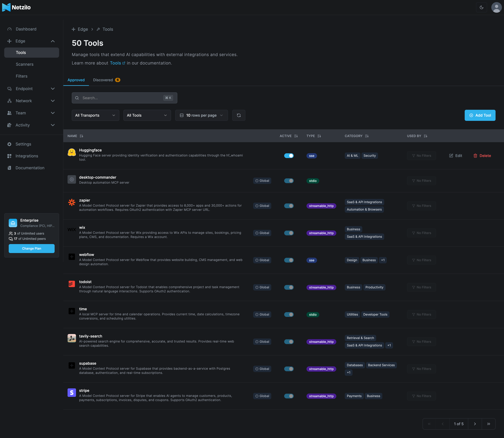The height and width of the screenshot is (438, 504).
Task: Expand the Network sidebar section
Action: coord(31,100)
